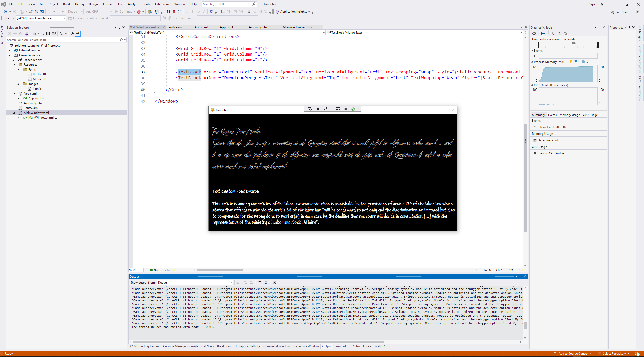
Task: Switch to the Fonts.xaml editor tab
Action: click(175, 27)
